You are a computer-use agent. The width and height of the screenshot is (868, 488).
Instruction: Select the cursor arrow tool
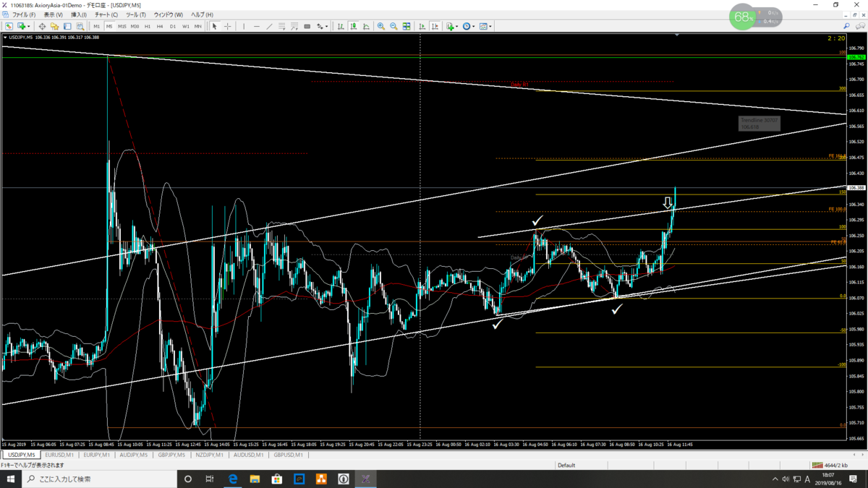(x=214, y=26)
